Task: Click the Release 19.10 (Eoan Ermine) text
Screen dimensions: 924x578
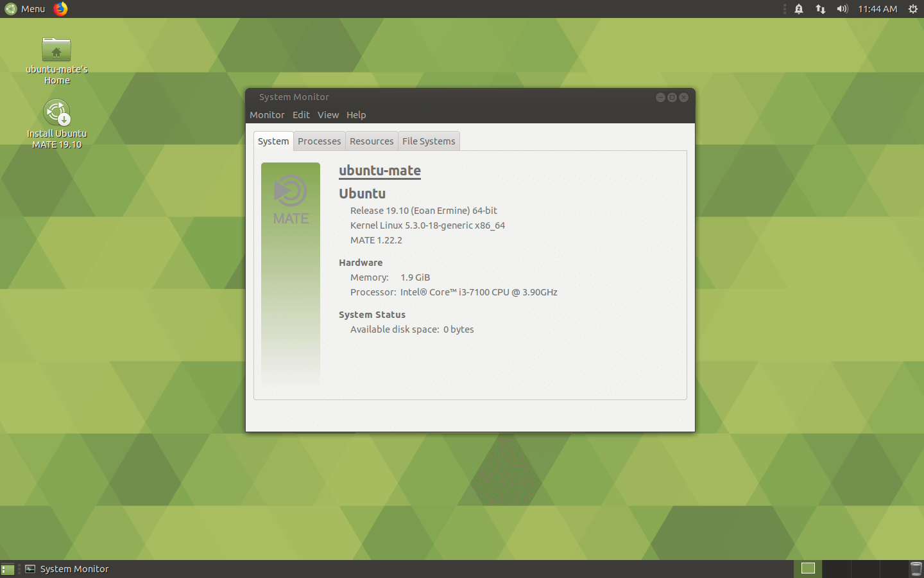Action: click(424, 211)
